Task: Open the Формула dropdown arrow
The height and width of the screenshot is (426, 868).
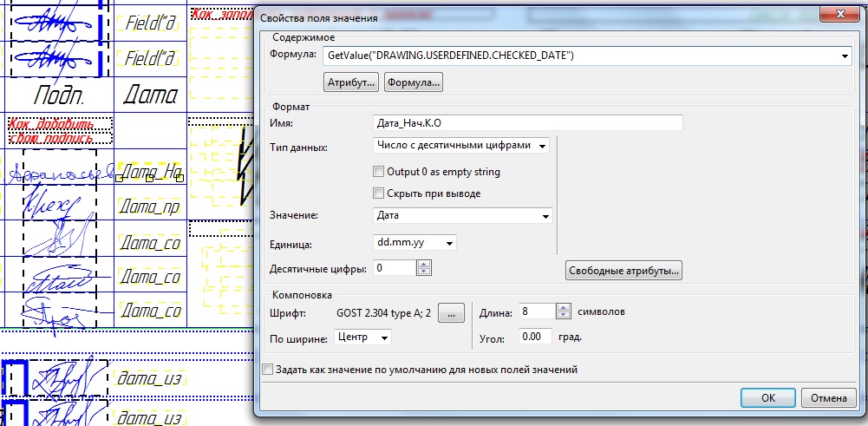Action: point(845,56)
